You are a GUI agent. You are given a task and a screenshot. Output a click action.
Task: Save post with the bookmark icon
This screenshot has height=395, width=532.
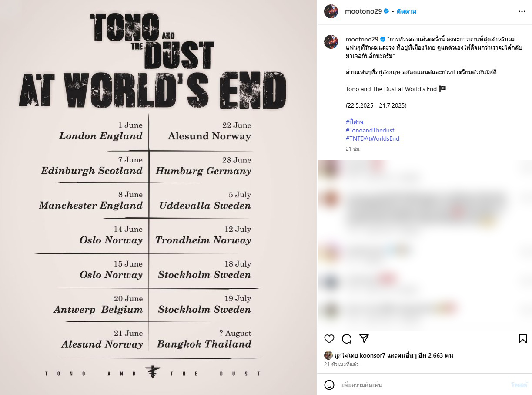(x=523, y=339)
